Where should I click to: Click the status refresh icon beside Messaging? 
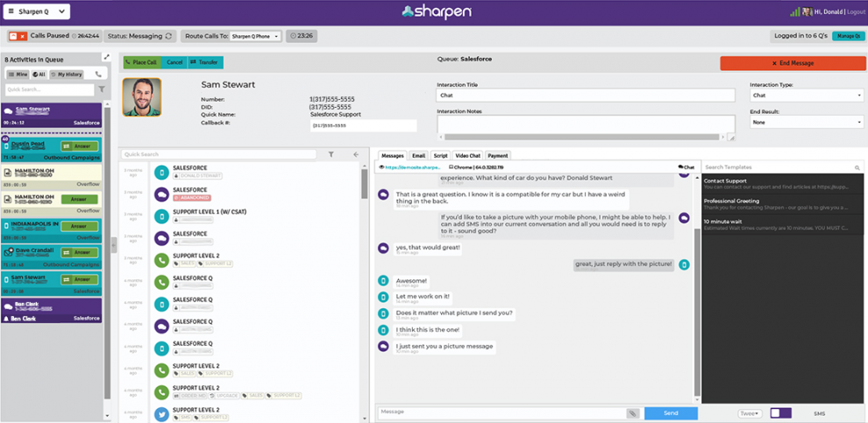click(x=169, y=36)
